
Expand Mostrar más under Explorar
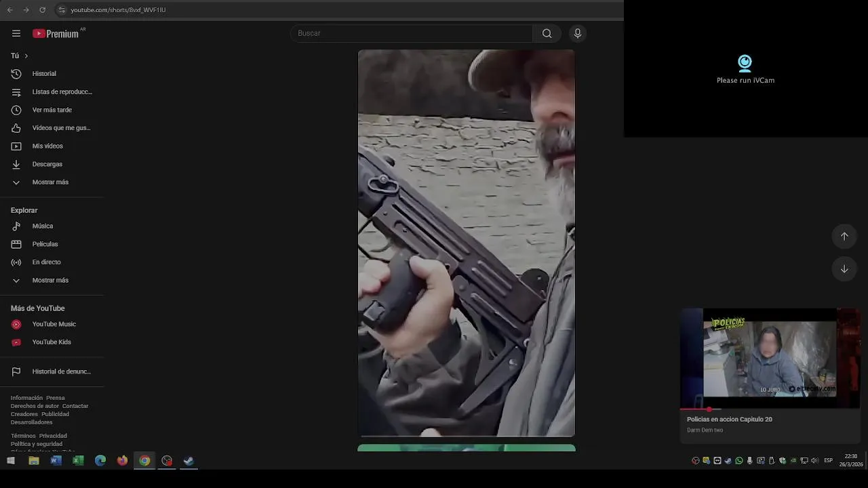point(52,280)
